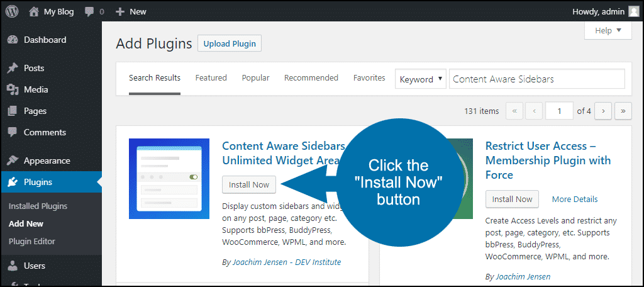Click the plus New icon in admin bar
This screenshot has height=287, width=644.
pos(120,12)
